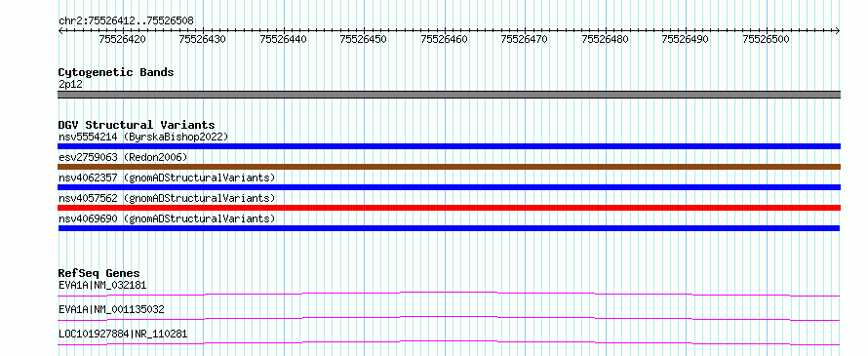868x356 pixels.
Task: Click the chr2:75526412..75526508 region label
Action: 126,21
